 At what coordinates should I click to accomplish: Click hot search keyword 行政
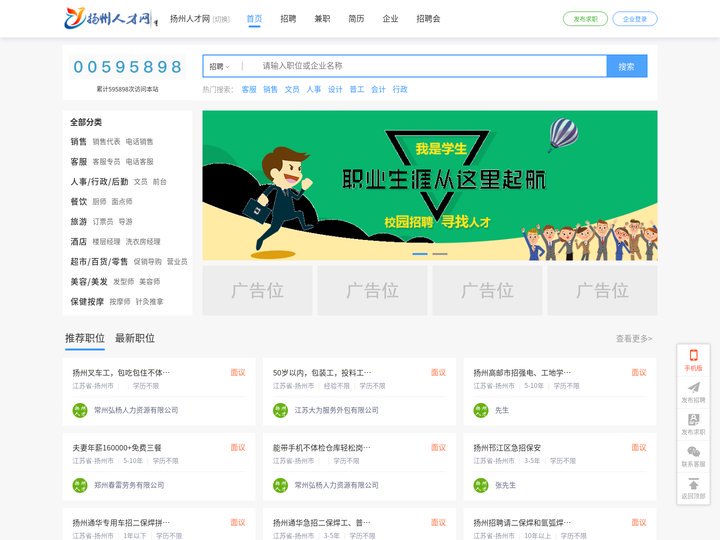coord(400,90)
